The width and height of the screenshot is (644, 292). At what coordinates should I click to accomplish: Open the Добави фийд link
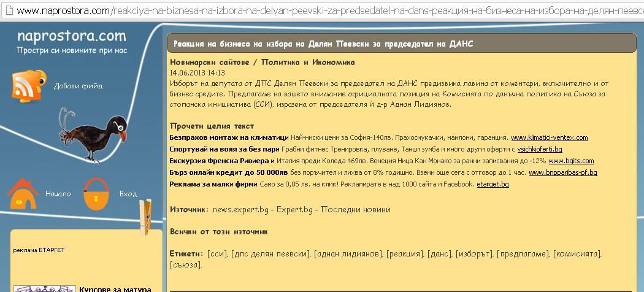point(78,86)
